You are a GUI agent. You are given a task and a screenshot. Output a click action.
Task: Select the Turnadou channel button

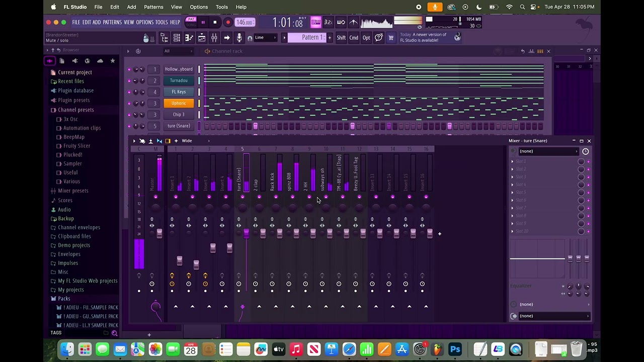179,80
